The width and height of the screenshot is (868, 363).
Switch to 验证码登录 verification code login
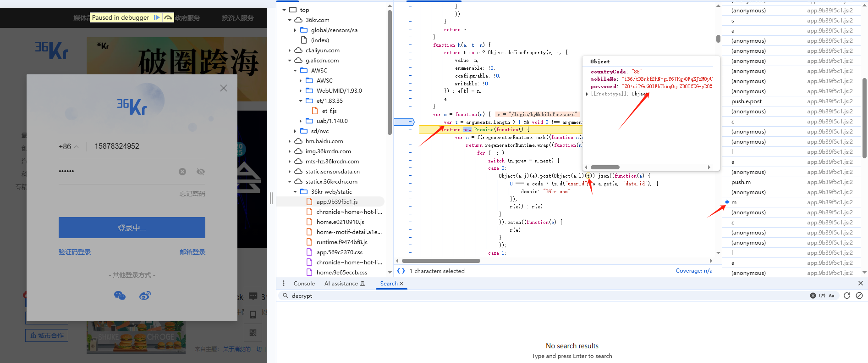[x=75, y=252]
